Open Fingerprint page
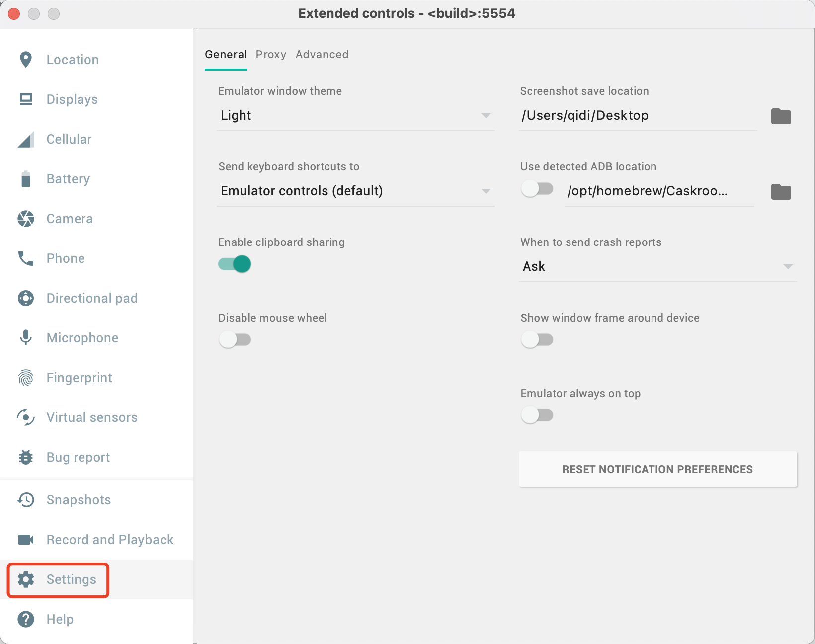 [x=96, y=378]
